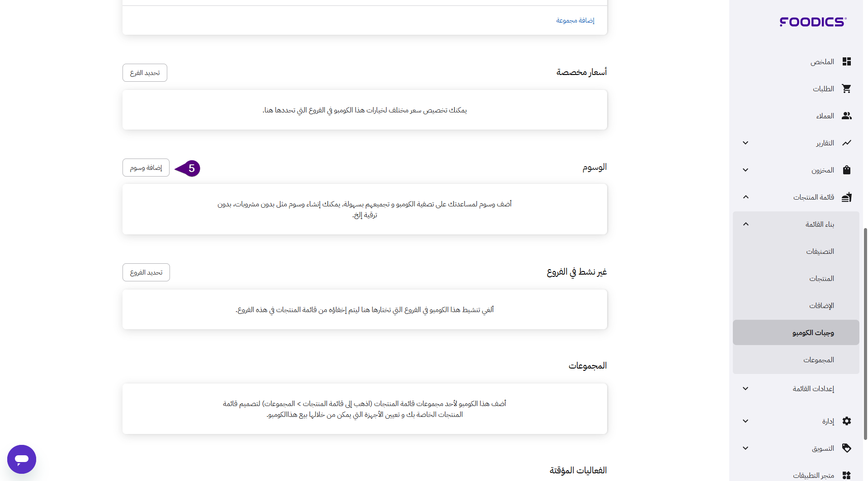The height and width of the screenshot is (481, 868).
Task: Click the marketing tag icon
Action: (x=846, y=448)
